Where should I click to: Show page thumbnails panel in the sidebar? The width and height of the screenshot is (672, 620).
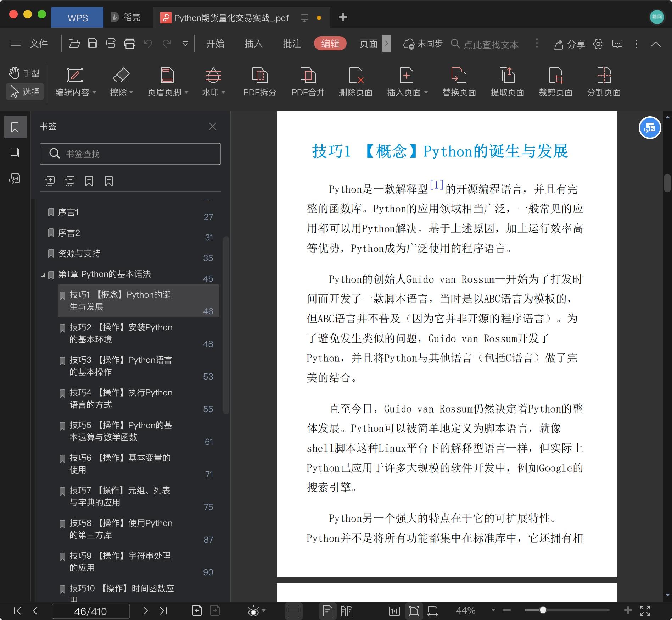pyautogui.click(x=15, y=153)
